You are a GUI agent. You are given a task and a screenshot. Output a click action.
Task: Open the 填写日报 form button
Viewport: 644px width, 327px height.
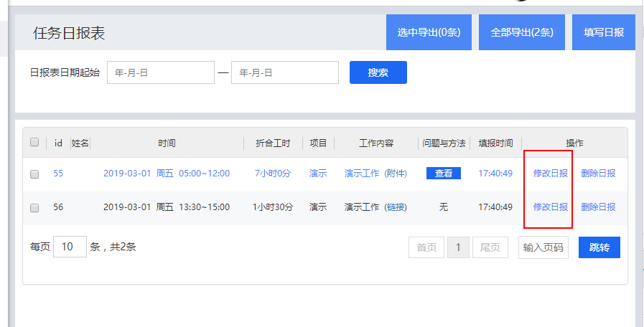point(603,32)
